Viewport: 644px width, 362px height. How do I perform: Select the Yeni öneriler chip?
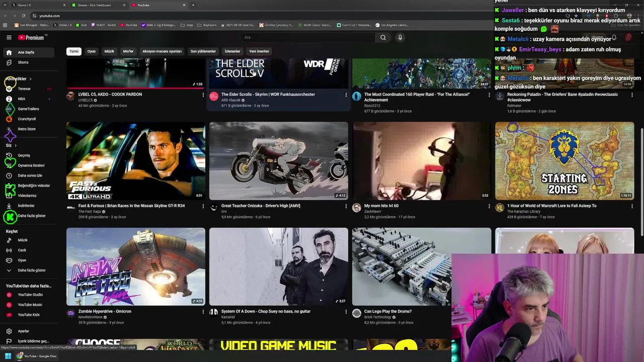pyautogui.click(x=259, y=51)
